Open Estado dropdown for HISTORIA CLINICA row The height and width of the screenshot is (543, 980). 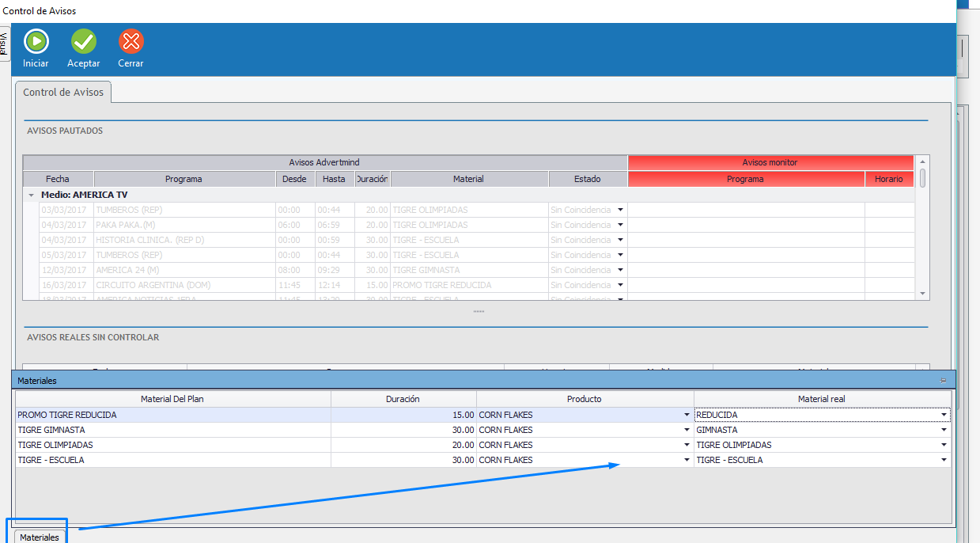coord(621,240)
